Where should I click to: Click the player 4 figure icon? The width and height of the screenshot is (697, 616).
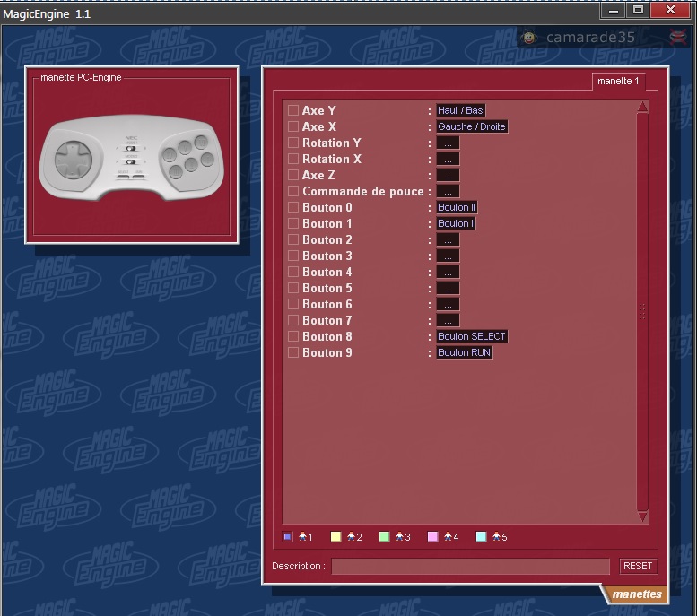(449, 536)
